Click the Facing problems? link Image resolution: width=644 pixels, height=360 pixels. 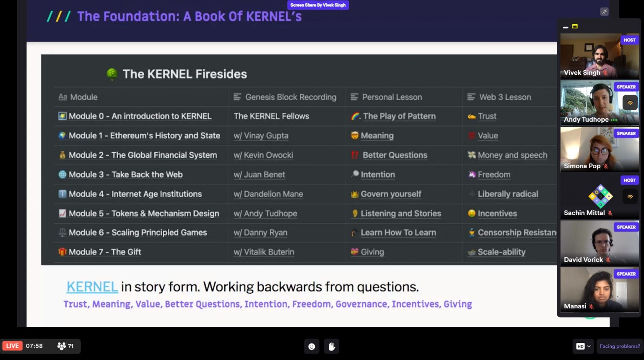[620, 346]
